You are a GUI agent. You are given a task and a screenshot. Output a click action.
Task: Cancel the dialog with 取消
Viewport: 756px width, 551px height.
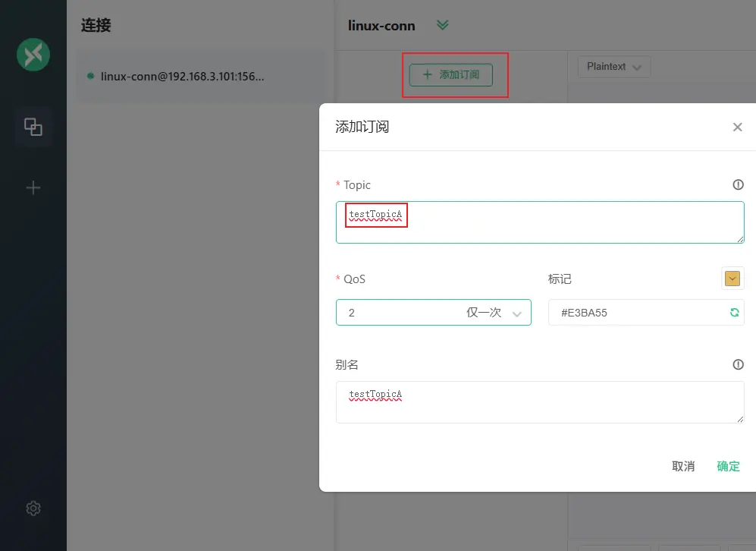click(683, 466)
